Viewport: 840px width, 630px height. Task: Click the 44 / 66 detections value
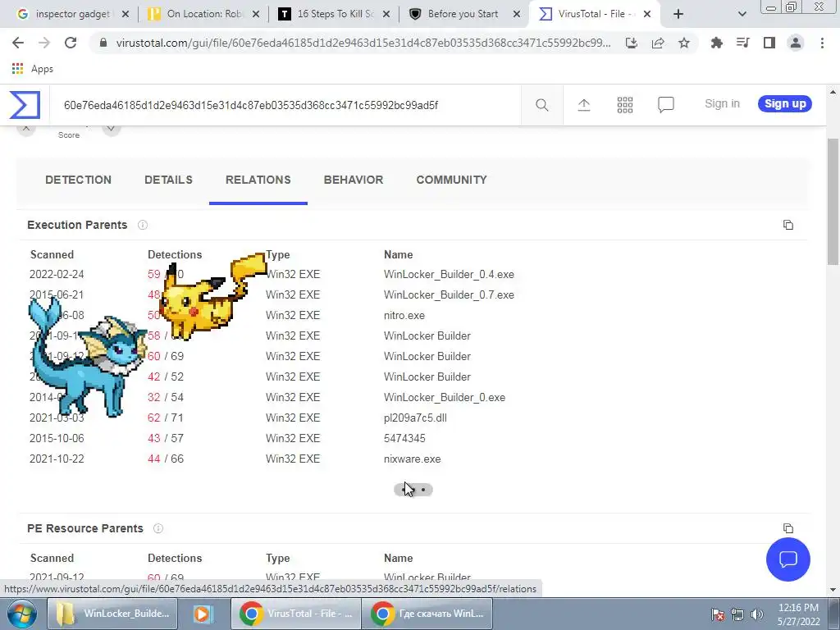(x=166, y=459)
